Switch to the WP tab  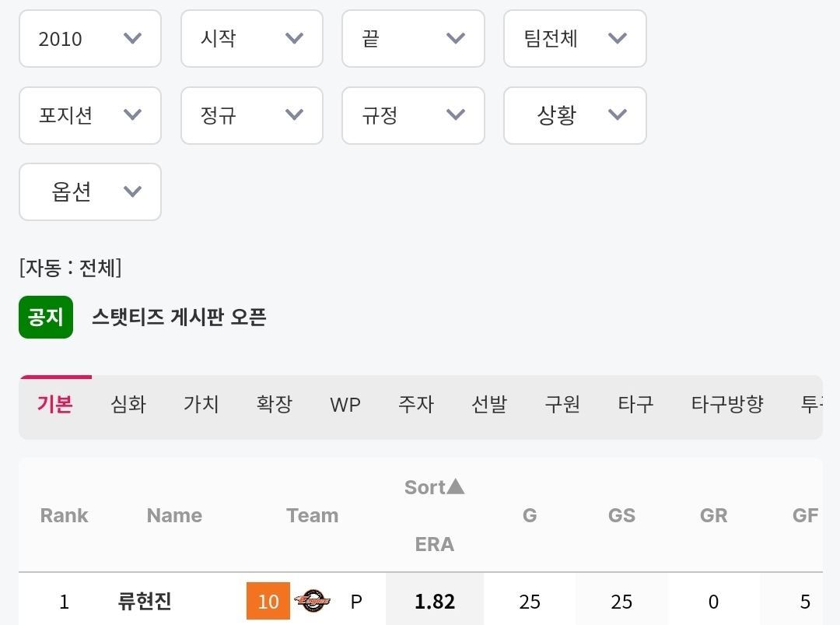345,405
